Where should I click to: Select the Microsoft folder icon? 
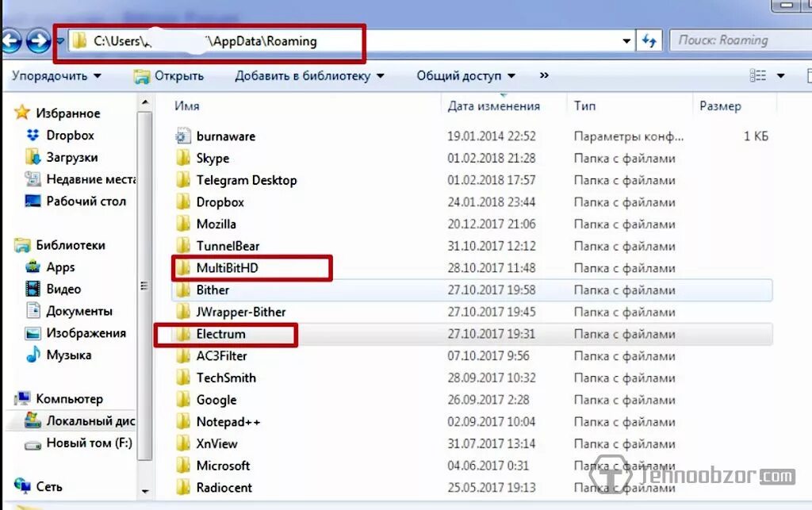(x=183, y=466)
